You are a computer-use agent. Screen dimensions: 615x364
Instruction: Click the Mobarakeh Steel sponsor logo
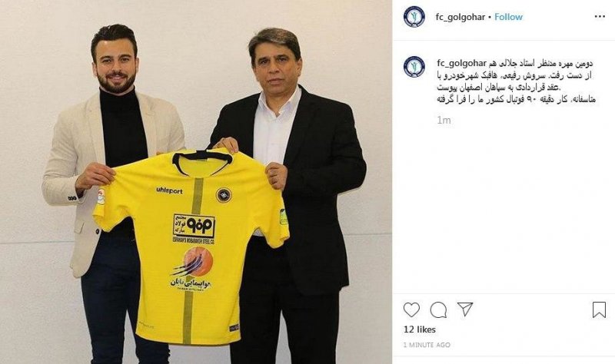[x=194, y=228]
